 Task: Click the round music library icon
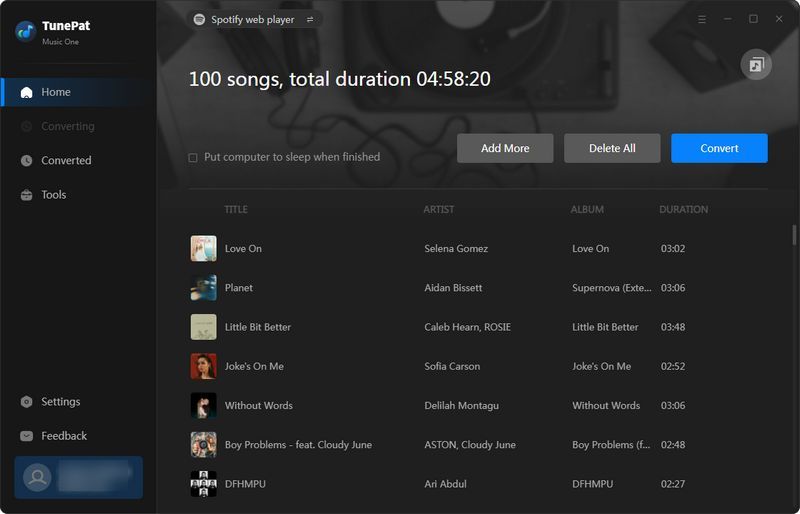(756, 64)
